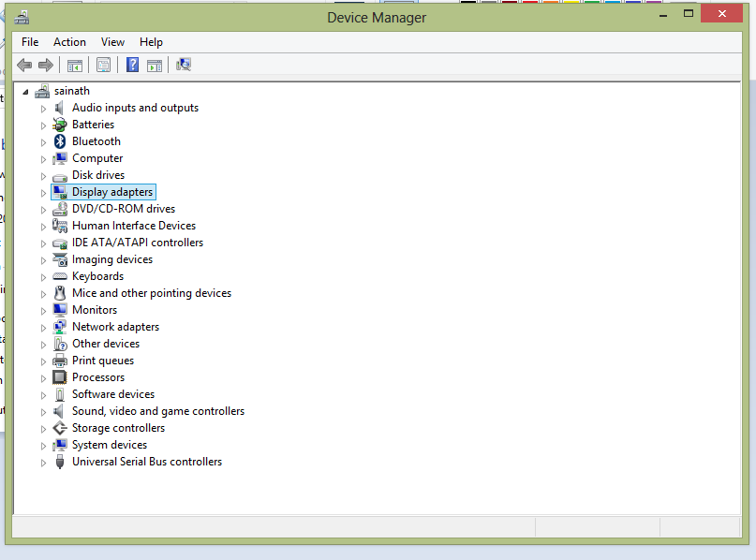Viewport: 756px width, 560px height.
Task: Click the Bluetooth logo icon
Action: point(59,141)
